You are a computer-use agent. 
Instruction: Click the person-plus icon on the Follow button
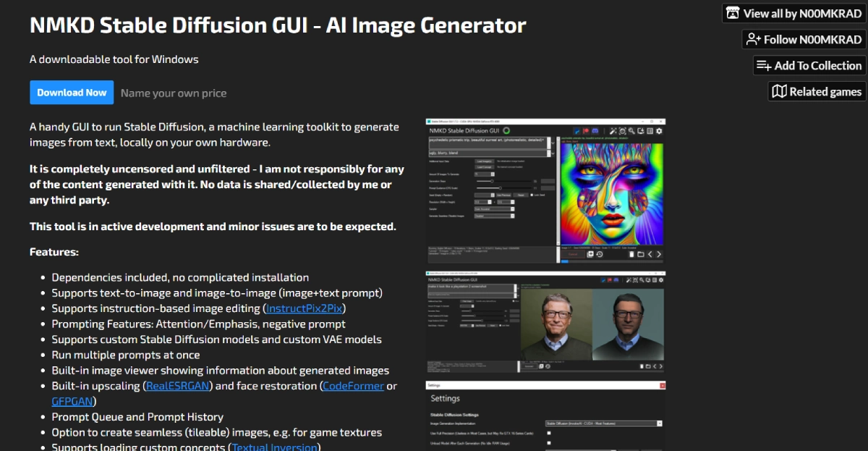[754, 39]
